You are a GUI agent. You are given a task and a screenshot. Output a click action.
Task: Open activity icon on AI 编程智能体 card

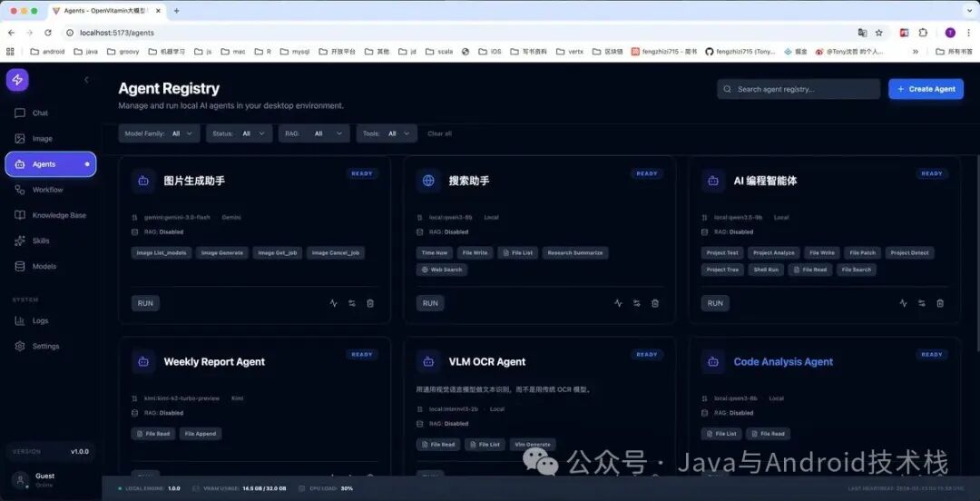point(903,303)
